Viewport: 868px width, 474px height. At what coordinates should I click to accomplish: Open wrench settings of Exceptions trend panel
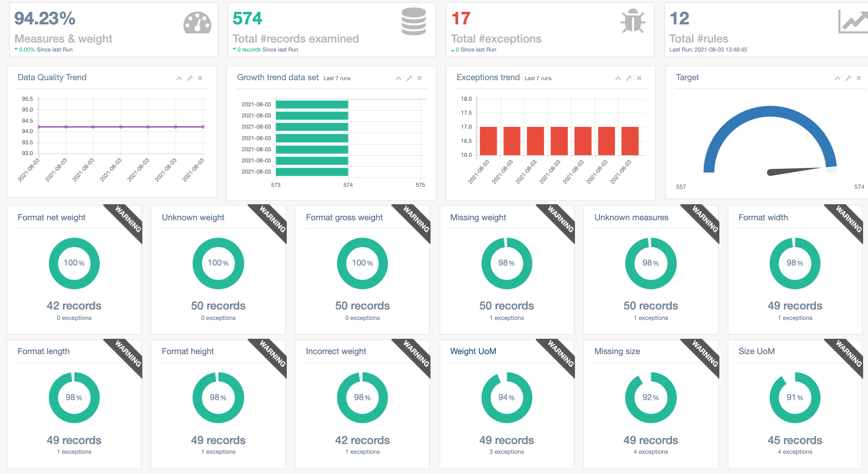tap(629, 78)
